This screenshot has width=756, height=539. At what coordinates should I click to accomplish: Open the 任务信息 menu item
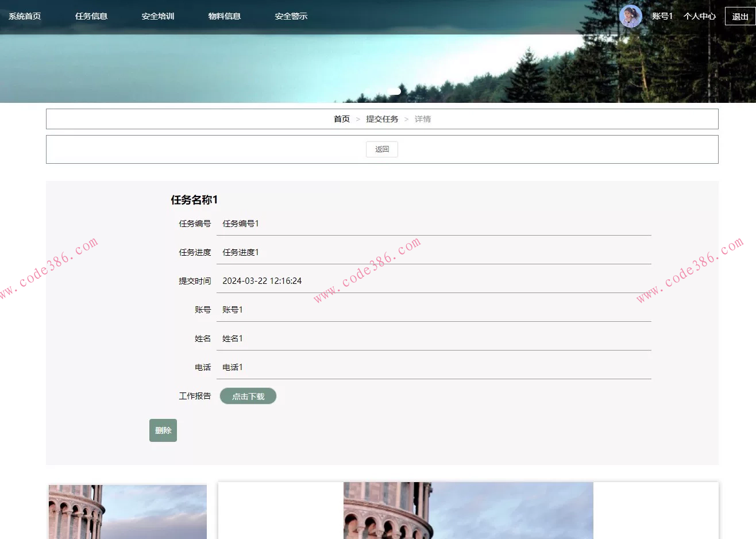pos(92,16)
